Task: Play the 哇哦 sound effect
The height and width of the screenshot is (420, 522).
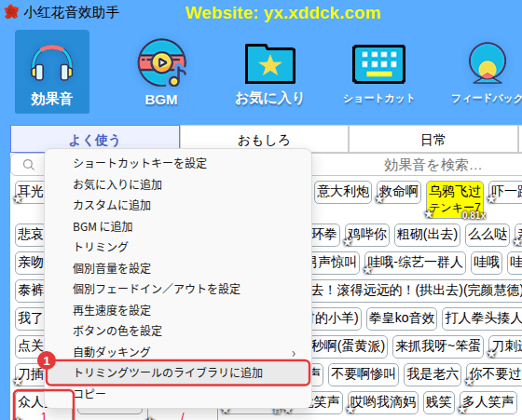Action: [487, 263]
